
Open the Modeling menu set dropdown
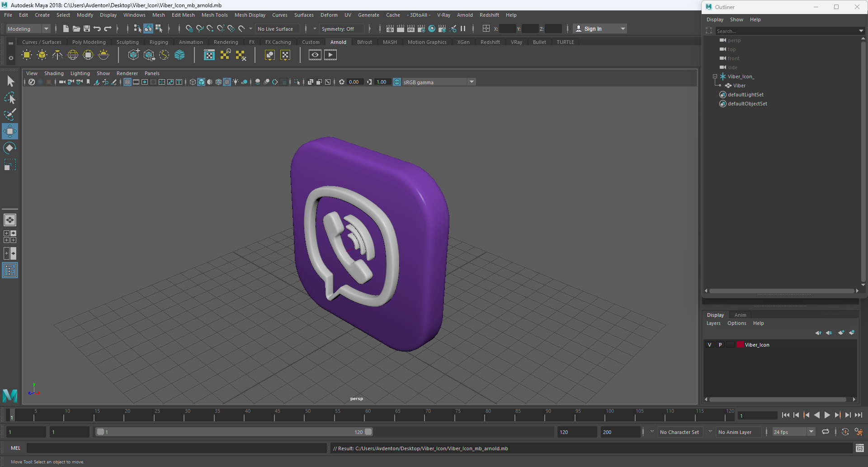point(28,29)
